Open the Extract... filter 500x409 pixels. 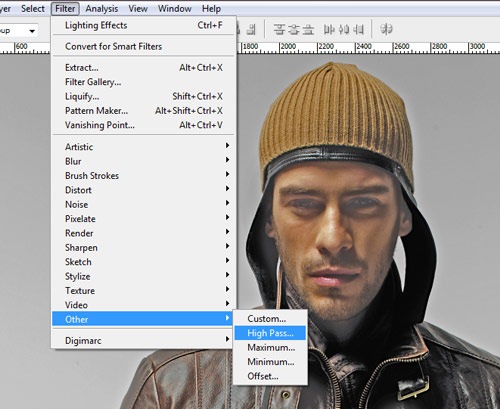click(143, 67)
